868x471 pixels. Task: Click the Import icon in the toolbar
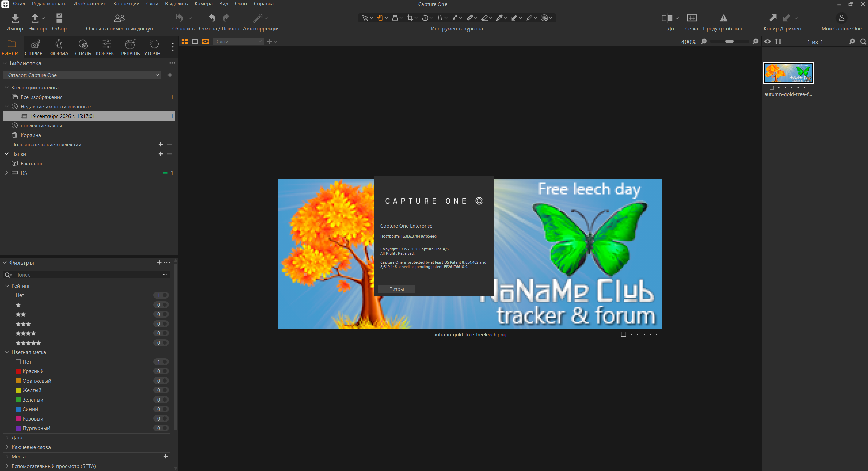15,18
